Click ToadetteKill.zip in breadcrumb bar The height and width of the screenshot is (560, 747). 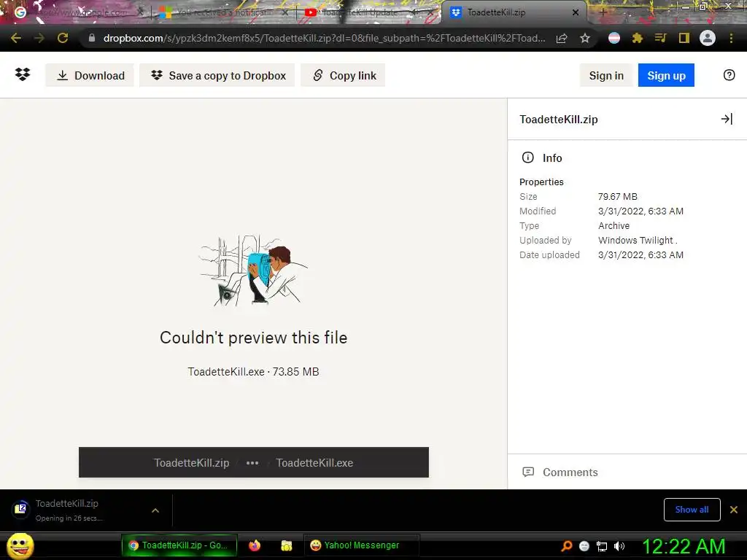coord(192,463)
